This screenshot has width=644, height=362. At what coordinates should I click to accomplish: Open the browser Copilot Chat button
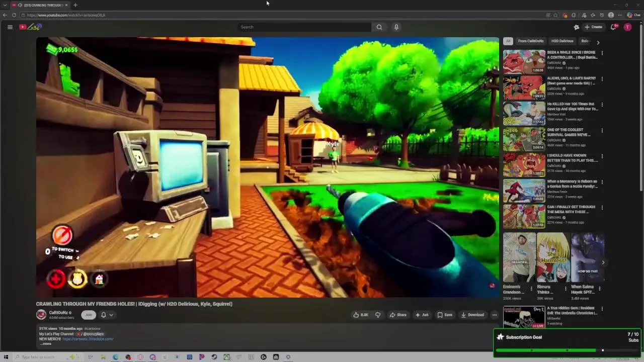click(633, 15)
